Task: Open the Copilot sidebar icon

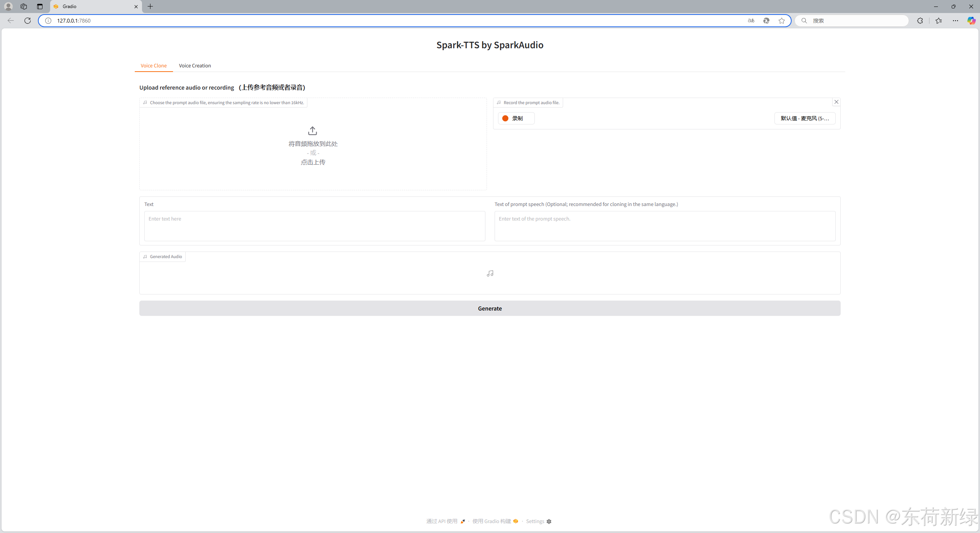Action: (971, 21)
